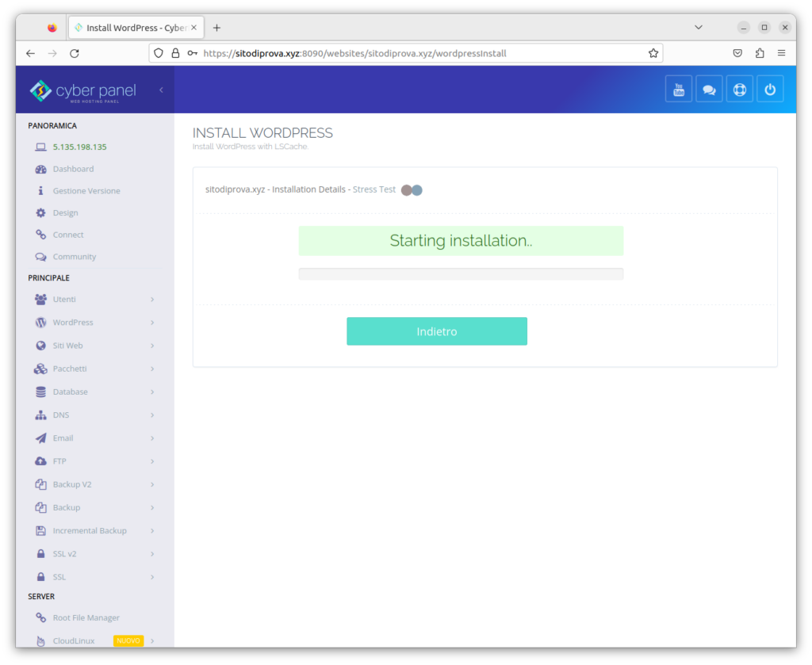Click the Save to Pocket icon
The width and height of the screenshot is (812, 665).
coord(737,53)
